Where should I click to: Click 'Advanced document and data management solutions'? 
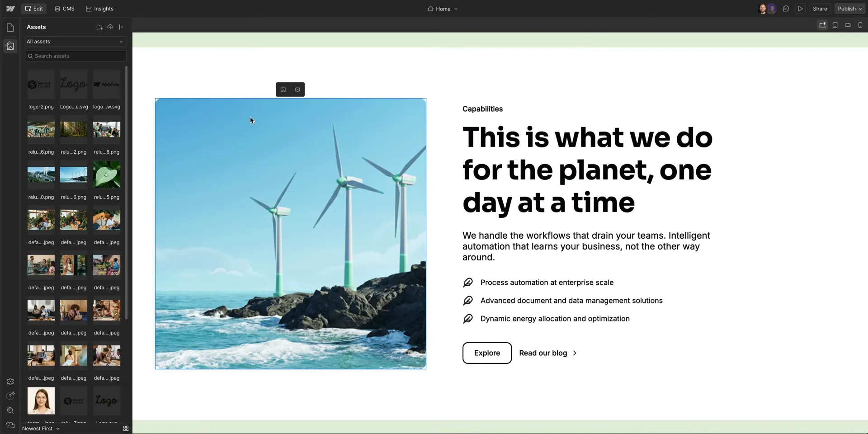coord(571,301)
